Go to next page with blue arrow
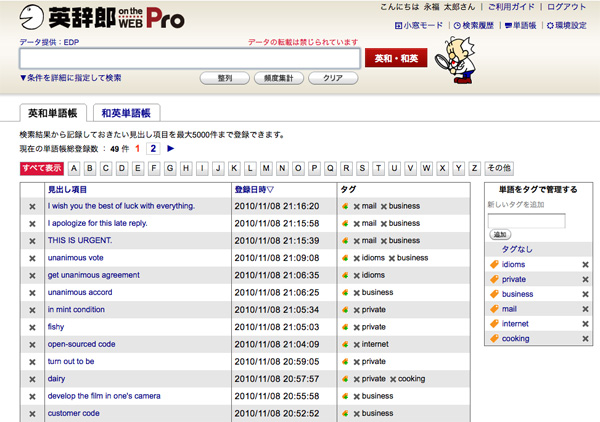The width and height of the screenshot is (600, 422). pyautogui.click(x=171, y=148)
